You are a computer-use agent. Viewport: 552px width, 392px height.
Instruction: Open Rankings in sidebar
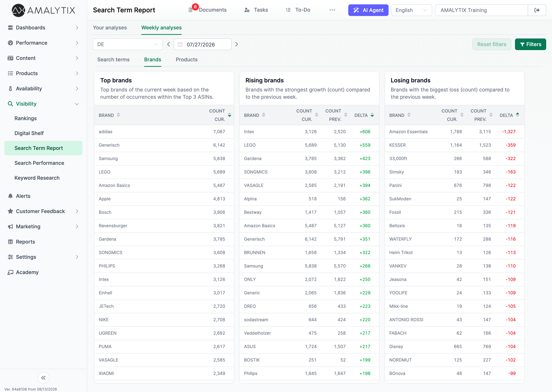(26, 118)
